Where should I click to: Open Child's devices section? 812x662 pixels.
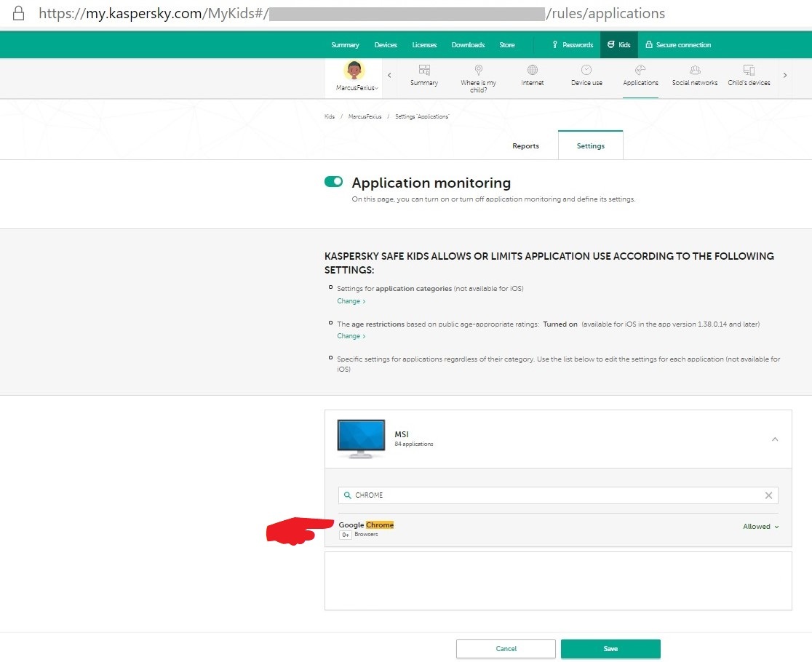point(749,76)
